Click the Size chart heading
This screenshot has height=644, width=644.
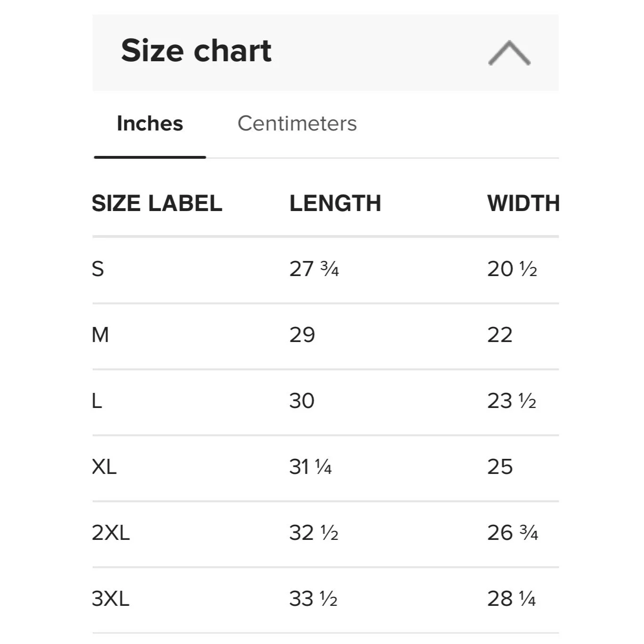[196, 51]
